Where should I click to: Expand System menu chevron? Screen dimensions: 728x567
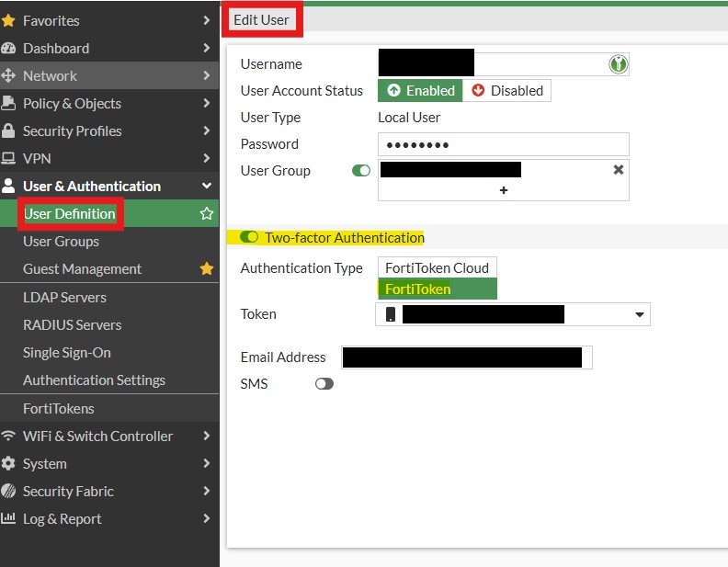(207, 463)
